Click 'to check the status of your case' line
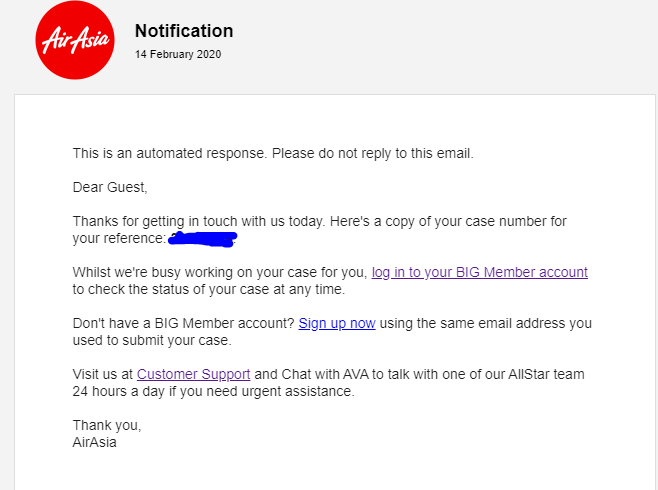Viewport: 658px width, 490px height. coord(209,289)
